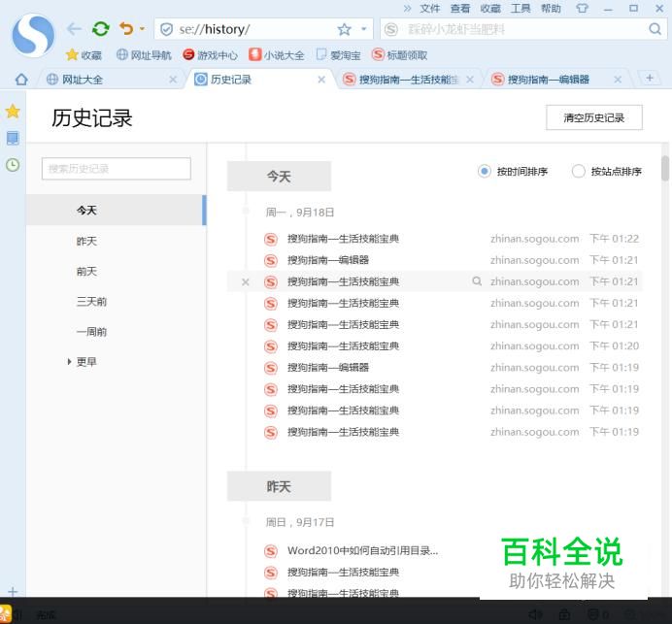Bookmark this page with the star icon
The height and width of the screenshot is (624, 672).
pos(344,29)
